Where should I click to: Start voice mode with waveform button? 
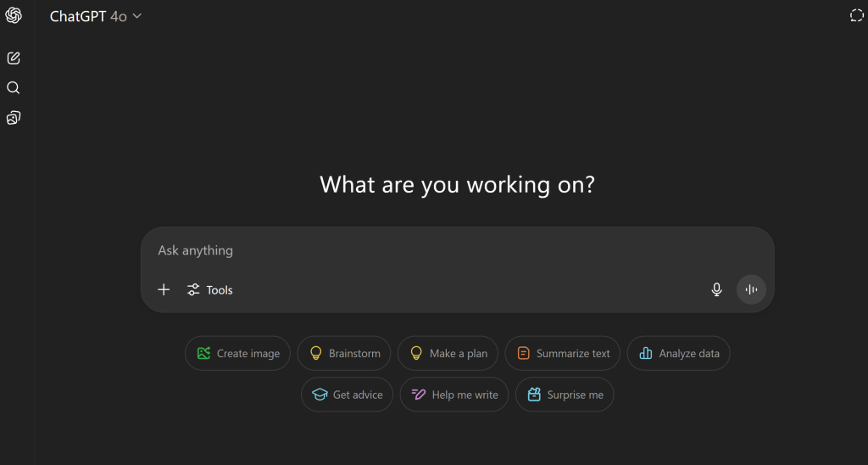751,289
